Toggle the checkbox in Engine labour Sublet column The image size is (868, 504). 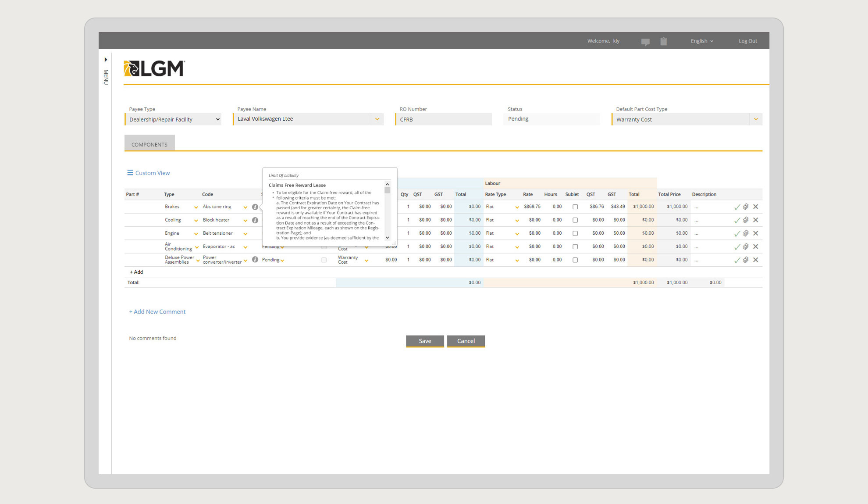click(575, 233)
